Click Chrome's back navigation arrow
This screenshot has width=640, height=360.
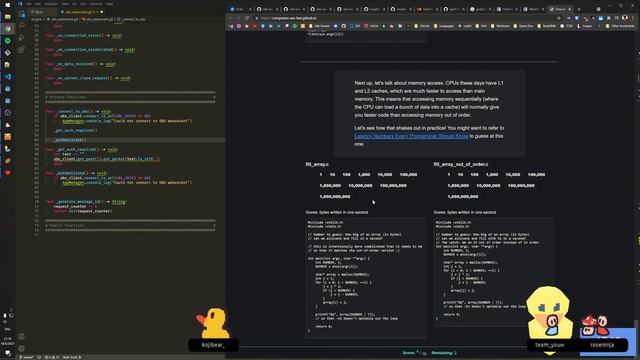pos(231,18)
